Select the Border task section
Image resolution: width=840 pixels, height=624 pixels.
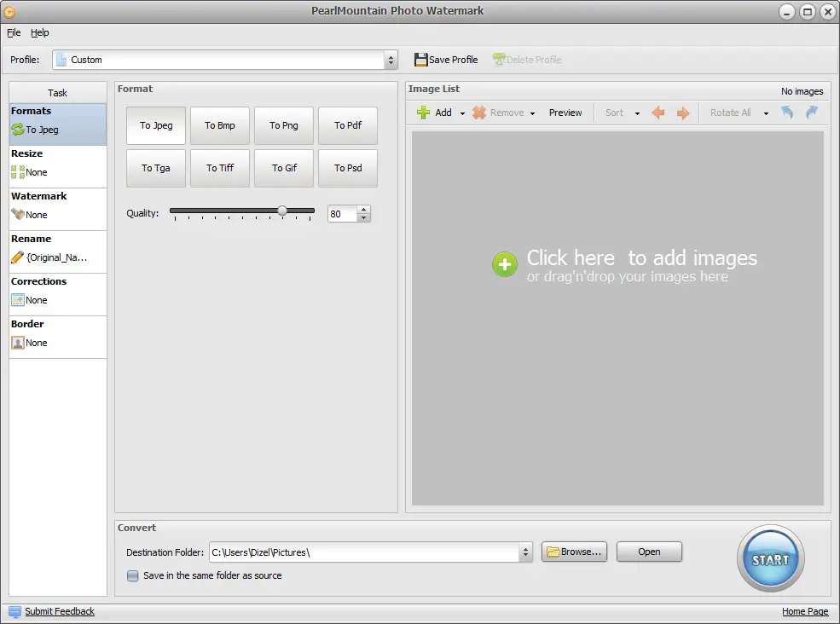(58, 338)
